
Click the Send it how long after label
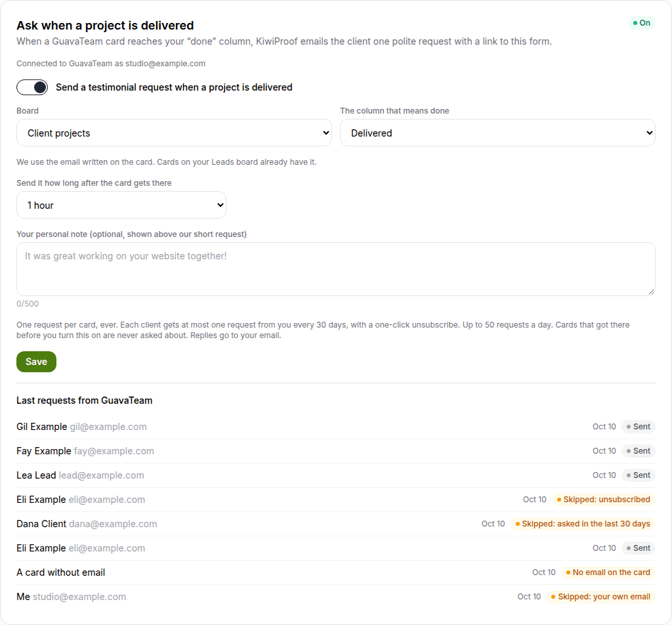point(94,183)
